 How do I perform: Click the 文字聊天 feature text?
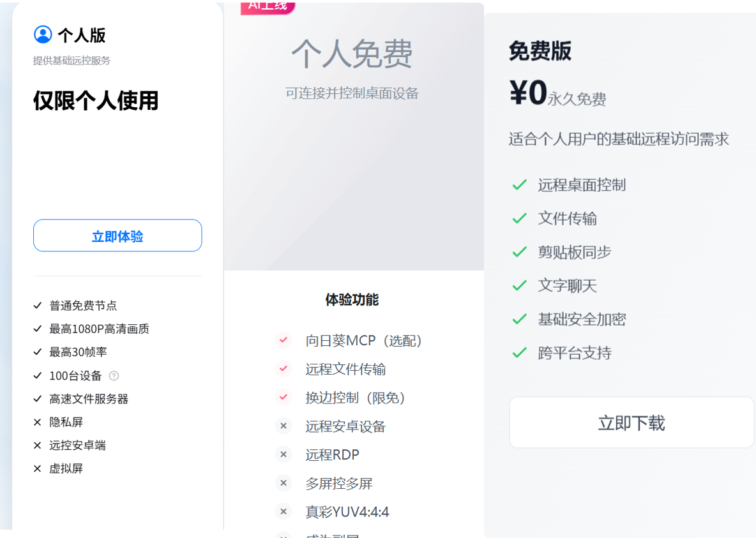(568, 286)
